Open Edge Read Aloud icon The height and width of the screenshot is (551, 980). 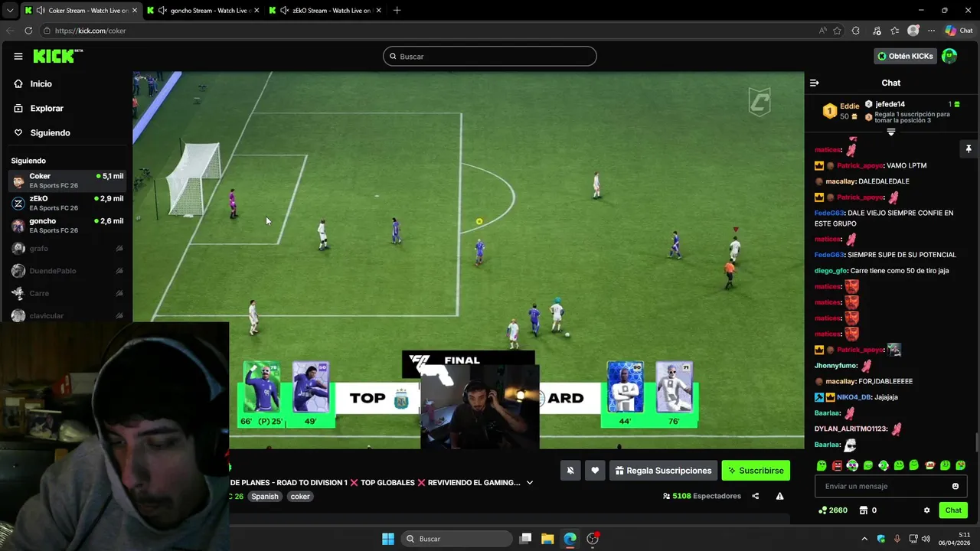(823, 31)
